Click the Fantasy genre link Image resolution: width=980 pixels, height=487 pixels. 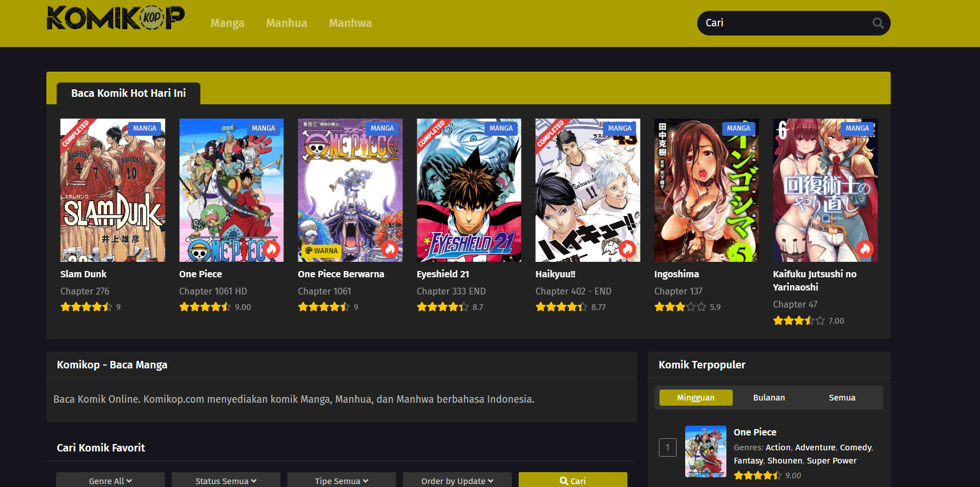click(x=748, y=461)
